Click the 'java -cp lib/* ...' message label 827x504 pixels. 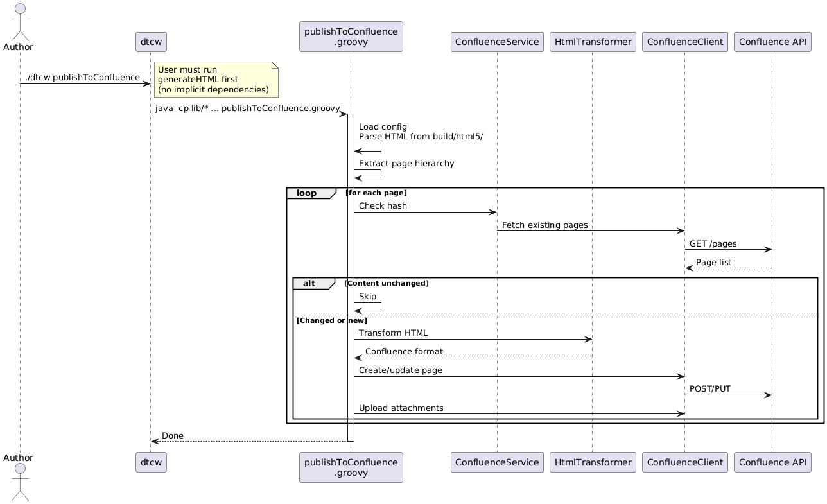(247, 109)
